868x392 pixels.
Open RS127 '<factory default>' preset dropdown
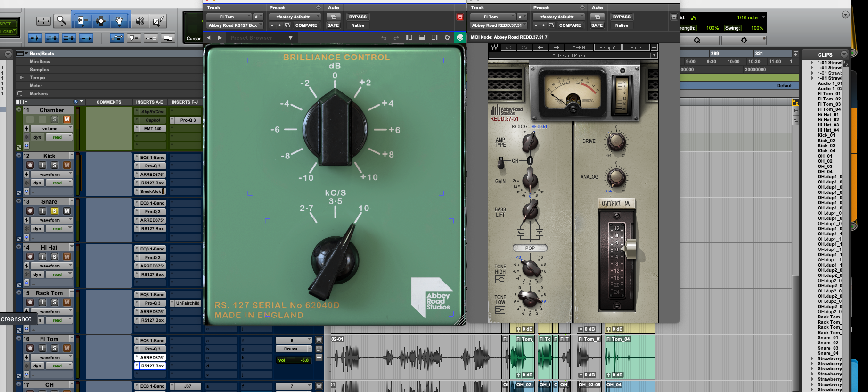pyautogui.click(x=295, y=17)
